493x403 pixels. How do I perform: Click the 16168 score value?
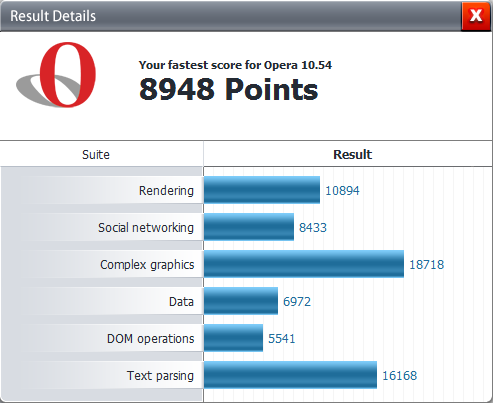[400, 376]
